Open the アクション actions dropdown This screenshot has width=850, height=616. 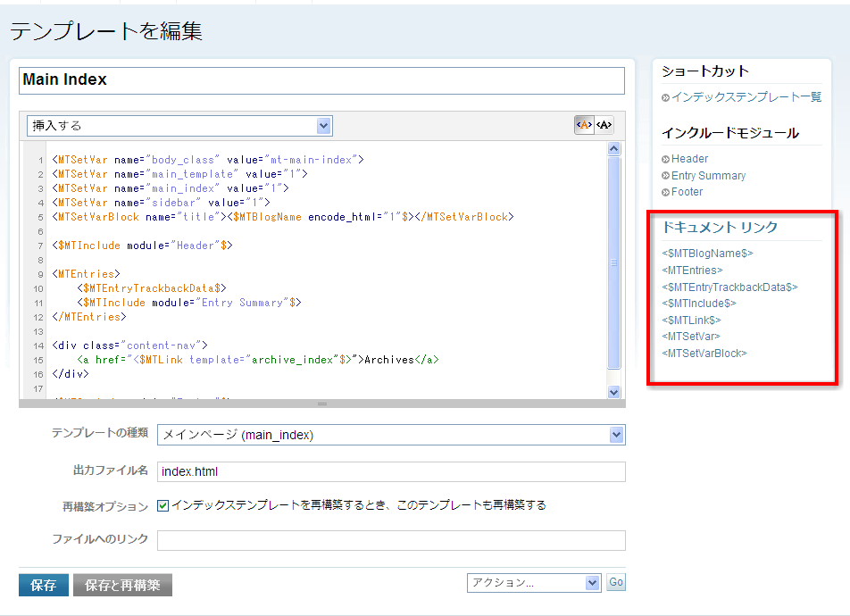(x=534, y=583)
